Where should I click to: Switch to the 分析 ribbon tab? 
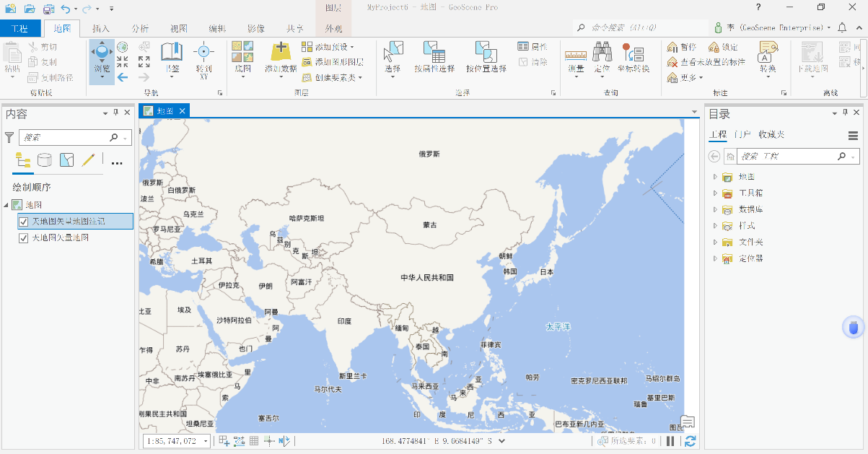coord(140,29)
